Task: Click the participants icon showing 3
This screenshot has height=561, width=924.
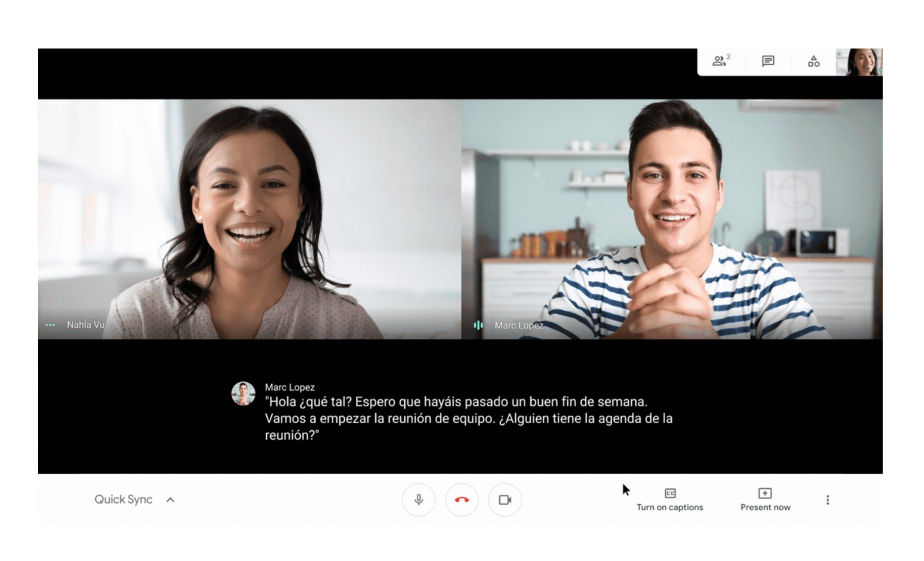Action: (719, 60)
